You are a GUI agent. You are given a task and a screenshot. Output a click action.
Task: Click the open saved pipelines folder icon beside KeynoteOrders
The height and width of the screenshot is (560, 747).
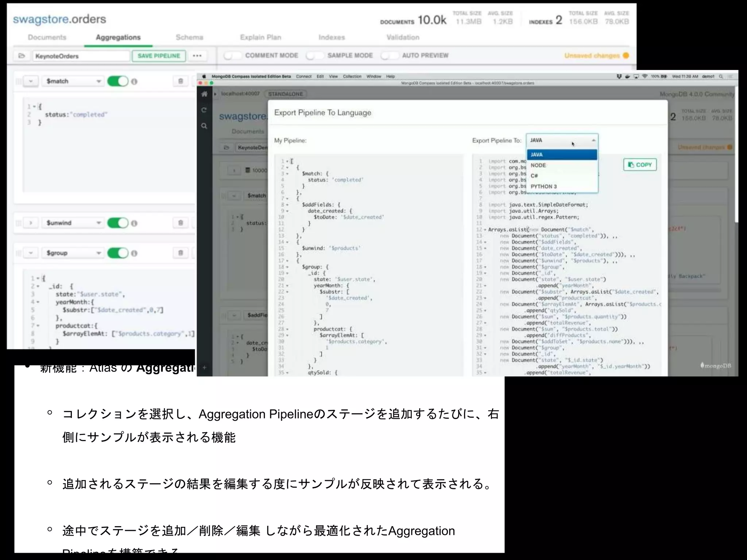pyautogui.click(x=22, y=56)
